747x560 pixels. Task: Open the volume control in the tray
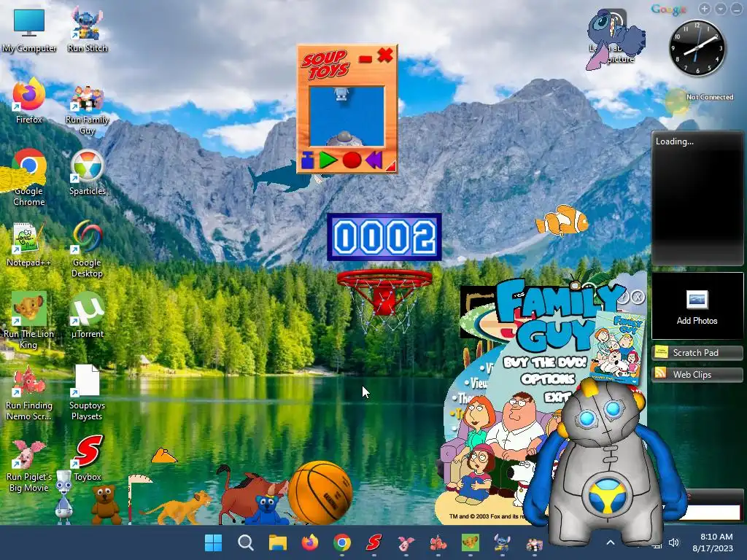point(673,542)
